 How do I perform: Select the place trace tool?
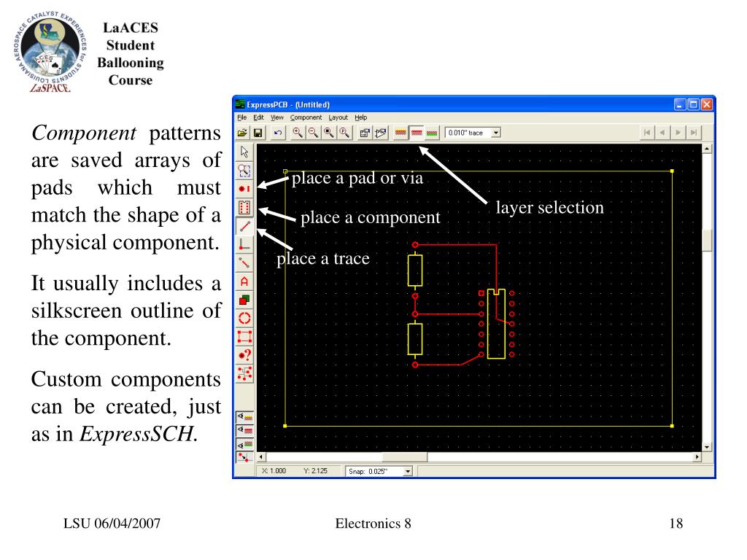click(244, 226)
